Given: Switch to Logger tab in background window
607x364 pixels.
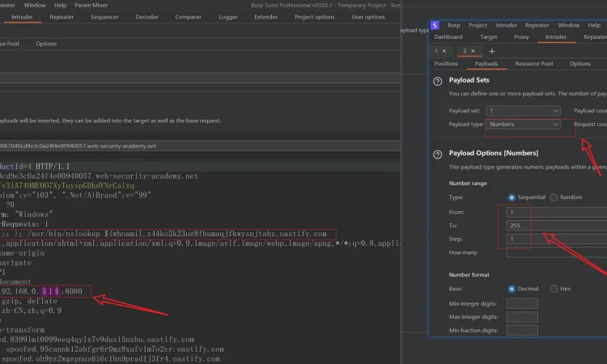Looking at the screenshot, I should coord(228,17).
